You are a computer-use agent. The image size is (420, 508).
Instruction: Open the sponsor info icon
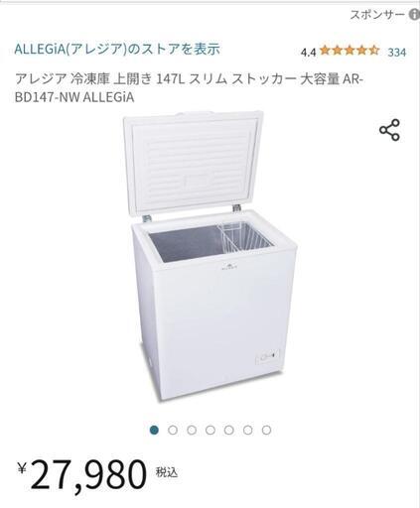[414, 15]
